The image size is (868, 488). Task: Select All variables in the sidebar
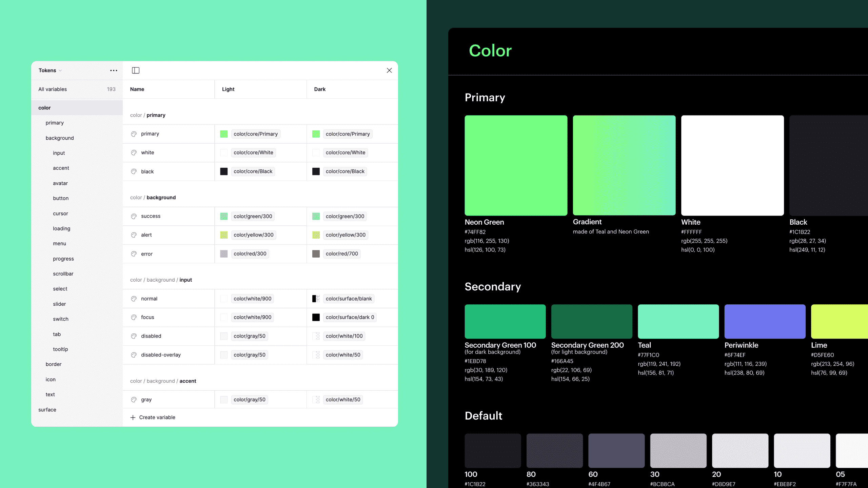pyautogui.click(x=53, y=89)
